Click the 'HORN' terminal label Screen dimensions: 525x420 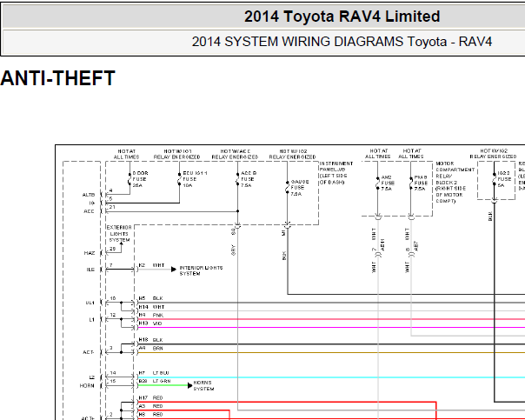(87, 386)
